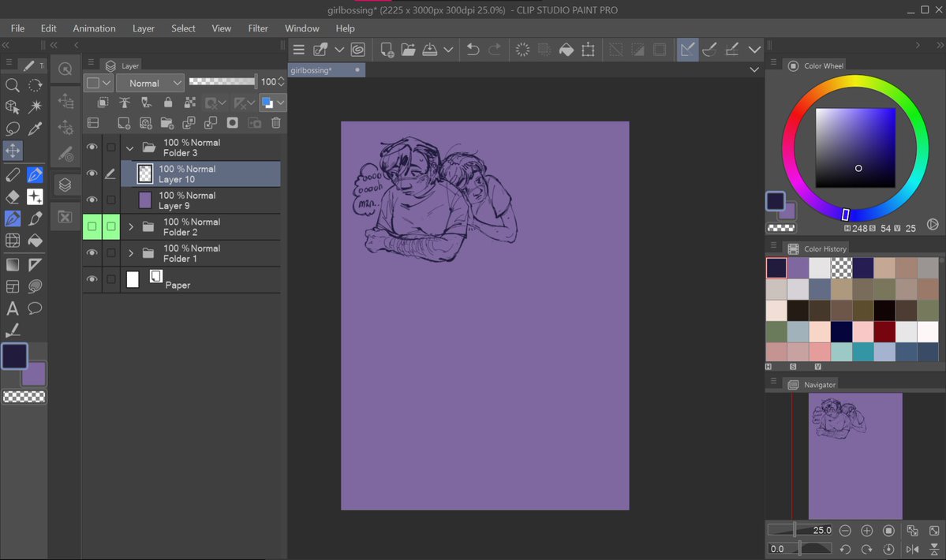Flip canvas horizontally in Navigator

click(x=912, y=549)
